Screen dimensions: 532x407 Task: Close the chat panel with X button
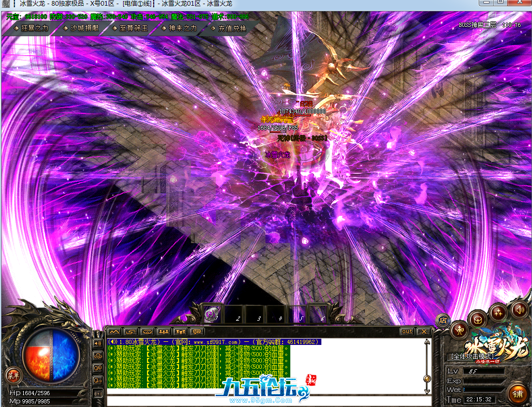(x=423, y=331)
